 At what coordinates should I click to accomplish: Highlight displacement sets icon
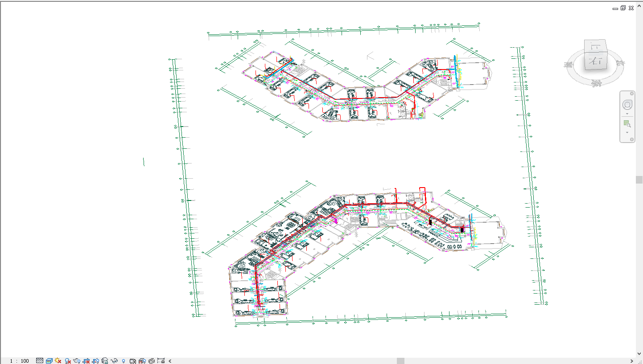pos(152,361)
